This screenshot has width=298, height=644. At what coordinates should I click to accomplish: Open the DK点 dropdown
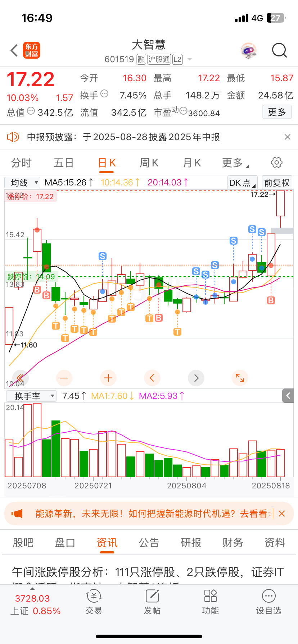[x=242, y=183]
